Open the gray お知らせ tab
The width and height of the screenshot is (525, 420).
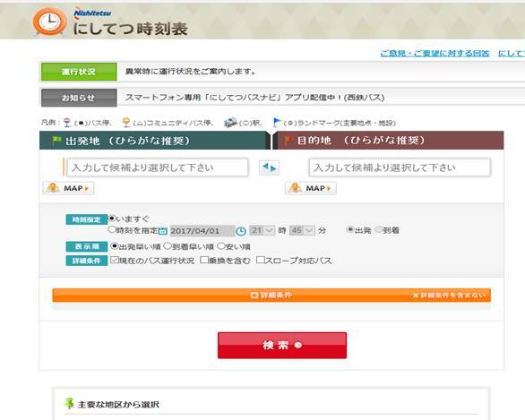click(79, 98)
